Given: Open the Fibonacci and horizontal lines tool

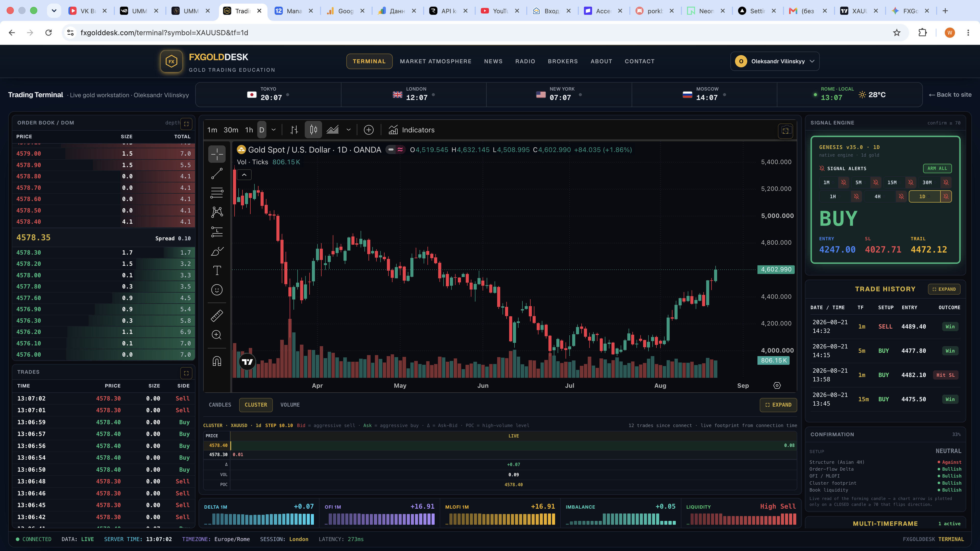Looking at the screenshot, I should point(217,193).
